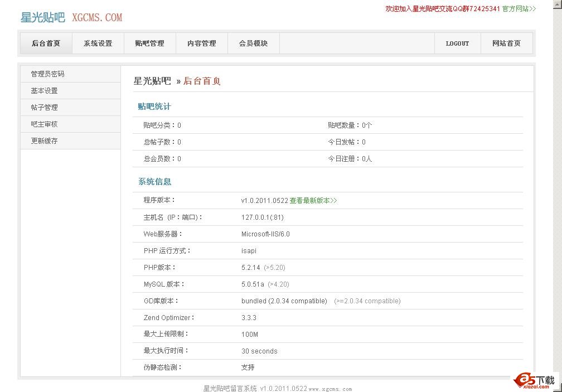This screenshot has height=392, width=562.
Task: Follow the 官方网站>> link at top right
Action: pos(519,9)
